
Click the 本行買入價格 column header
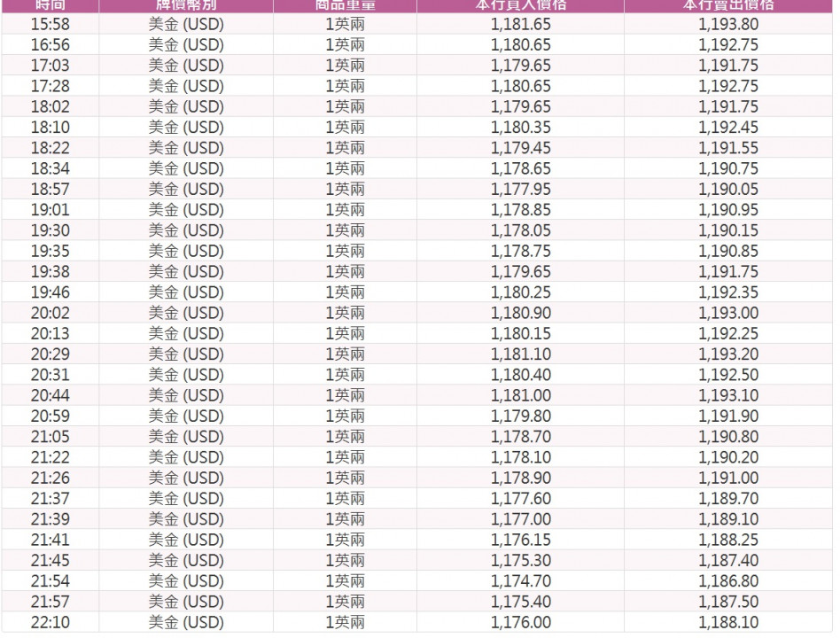pyautogui.click(x=521, y=5)
